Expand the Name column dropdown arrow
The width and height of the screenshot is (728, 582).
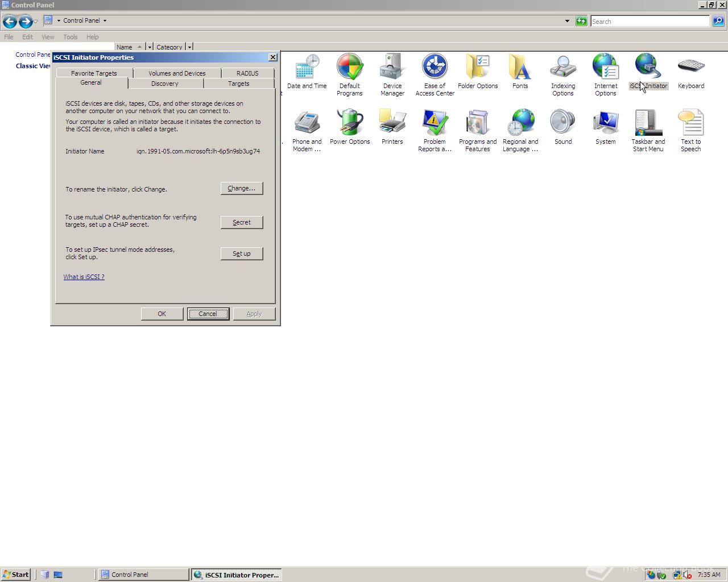150,47
